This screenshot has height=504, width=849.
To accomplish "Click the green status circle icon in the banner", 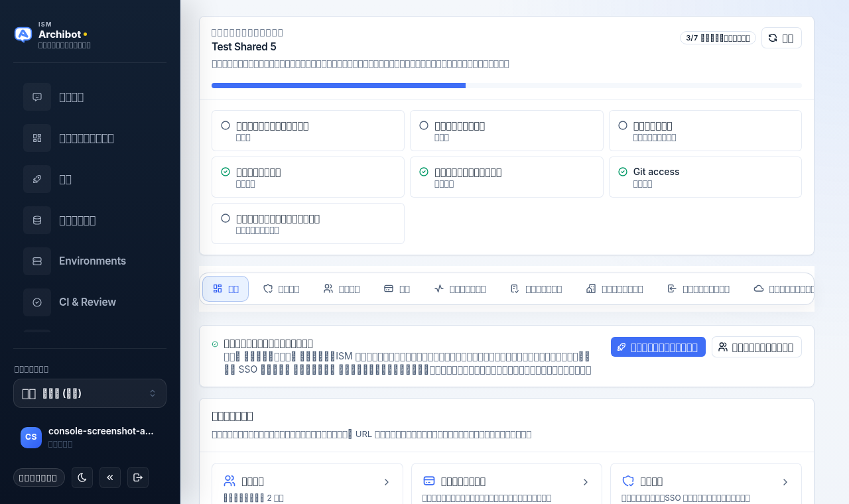I will tap(215, 344).
